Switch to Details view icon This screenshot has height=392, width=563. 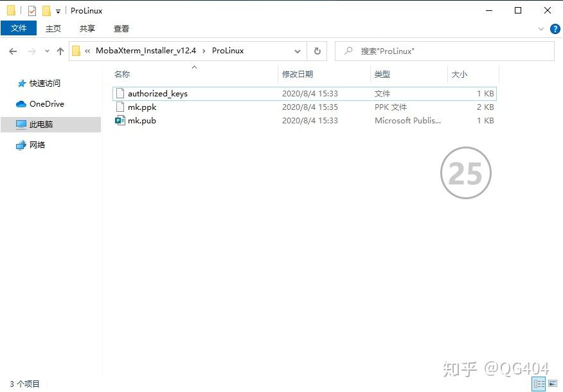[539, 384]
